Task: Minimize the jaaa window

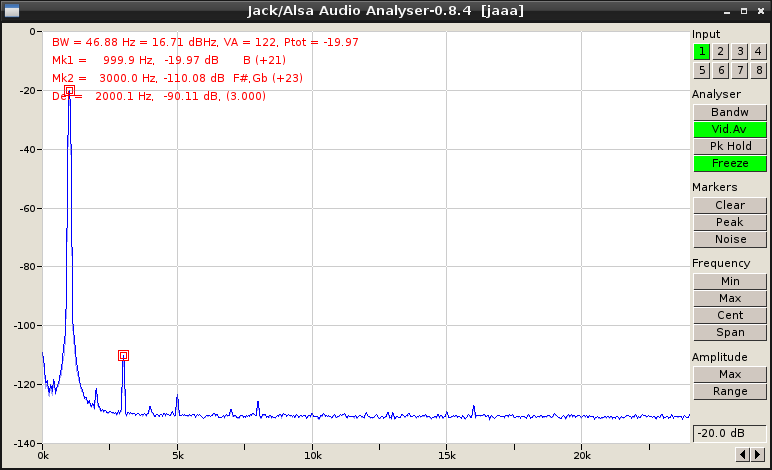Action: [x=727, y=11]
